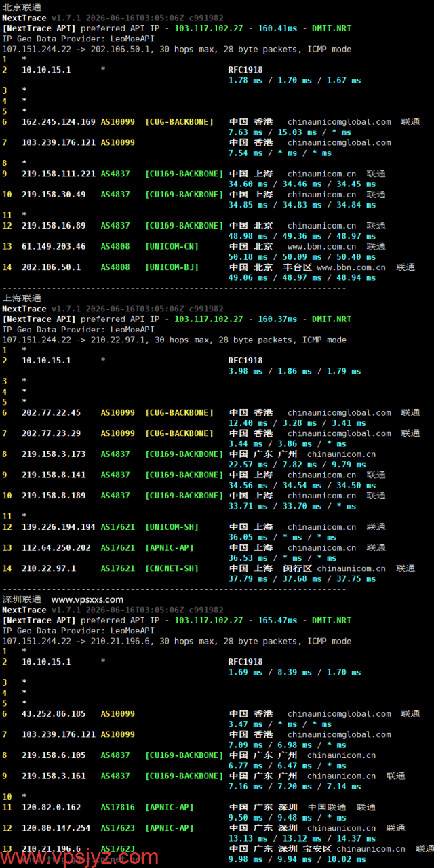Viewport: 434px width, 868px height.
Task: Click latency 48.98 ms / 49.36 ms / 48.97 ms
Action: pyautogui.click(x=302, y=236)
